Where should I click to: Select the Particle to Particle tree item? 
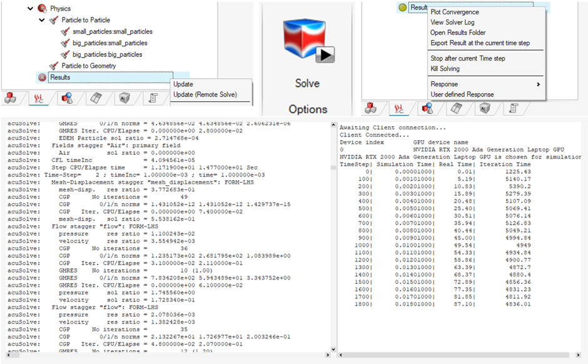point(86,20)
